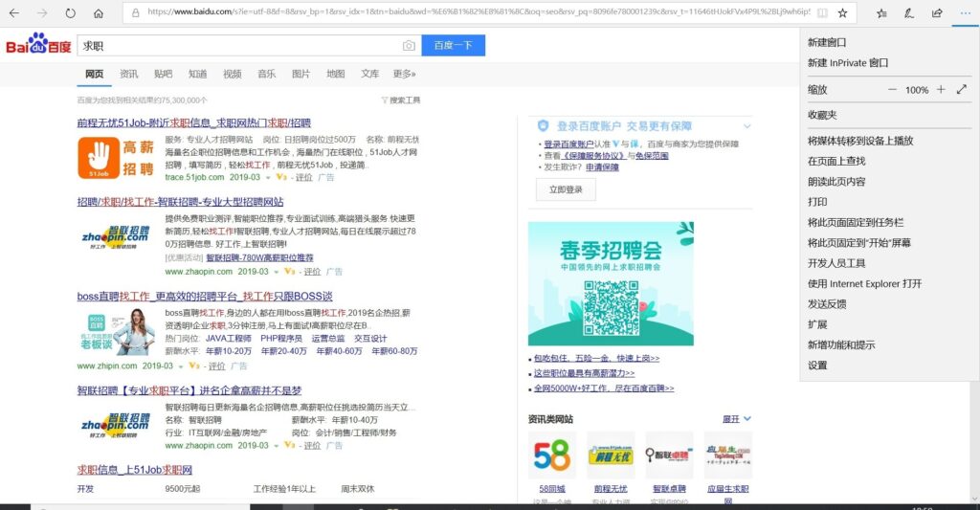
Task: Click the add notes pen icon
Action: (x=909, y=13)
